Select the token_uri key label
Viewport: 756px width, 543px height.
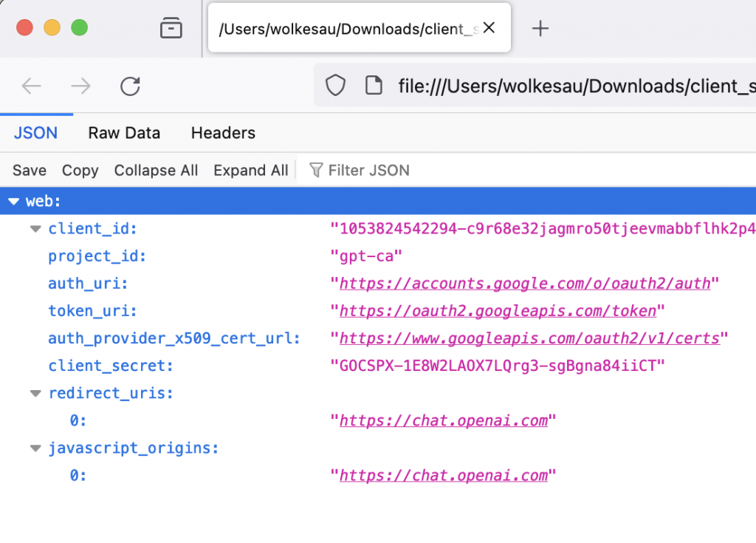92,311
